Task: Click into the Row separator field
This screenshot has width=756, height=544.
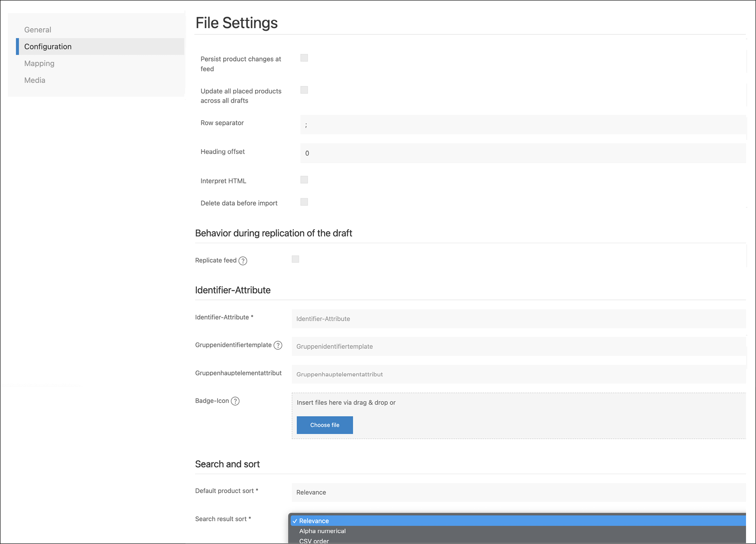Action: (522, 125)
